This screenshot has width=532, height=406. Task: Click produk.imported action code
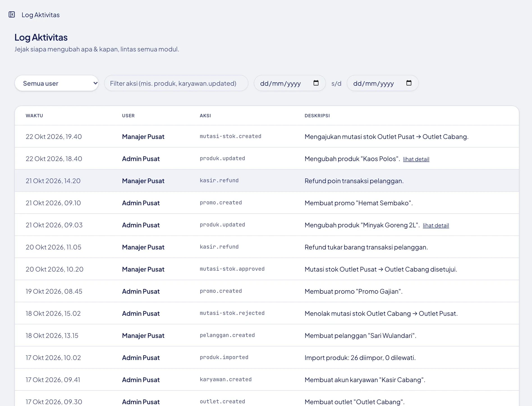224,358
